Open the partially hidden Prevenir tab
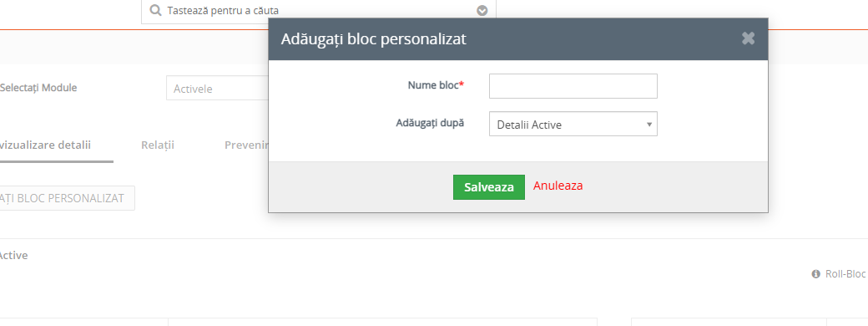 pyautogui.click(x=246, y=145)
